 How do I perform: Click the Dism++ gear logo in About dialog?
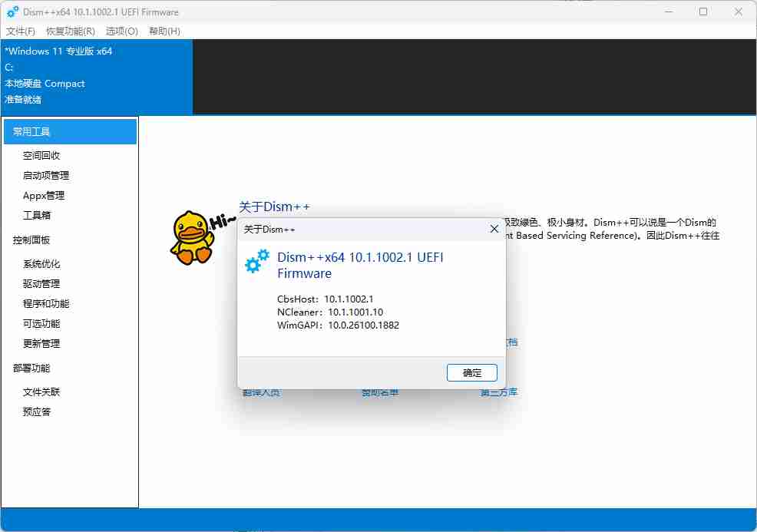pos(256,263)
